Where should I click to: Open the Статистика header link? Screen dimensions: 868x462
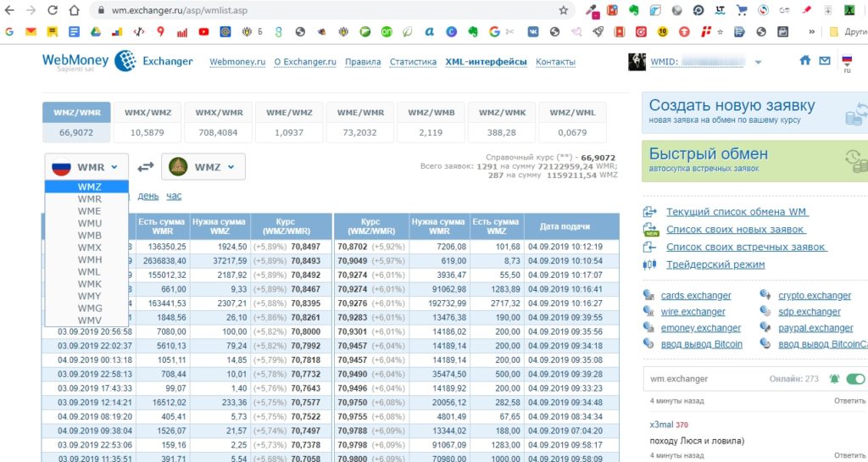pyautogui.click(x=413, y=62)
